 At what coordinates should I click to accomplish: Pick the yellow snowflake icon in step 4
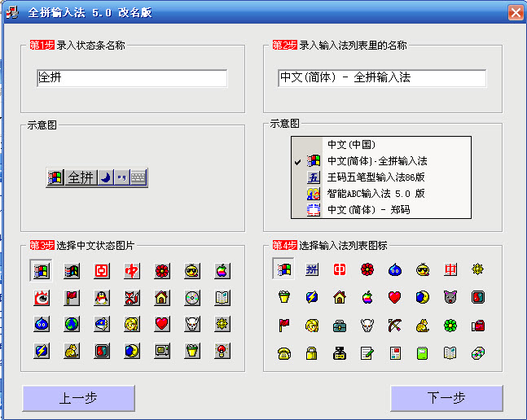tap(477, 269)
